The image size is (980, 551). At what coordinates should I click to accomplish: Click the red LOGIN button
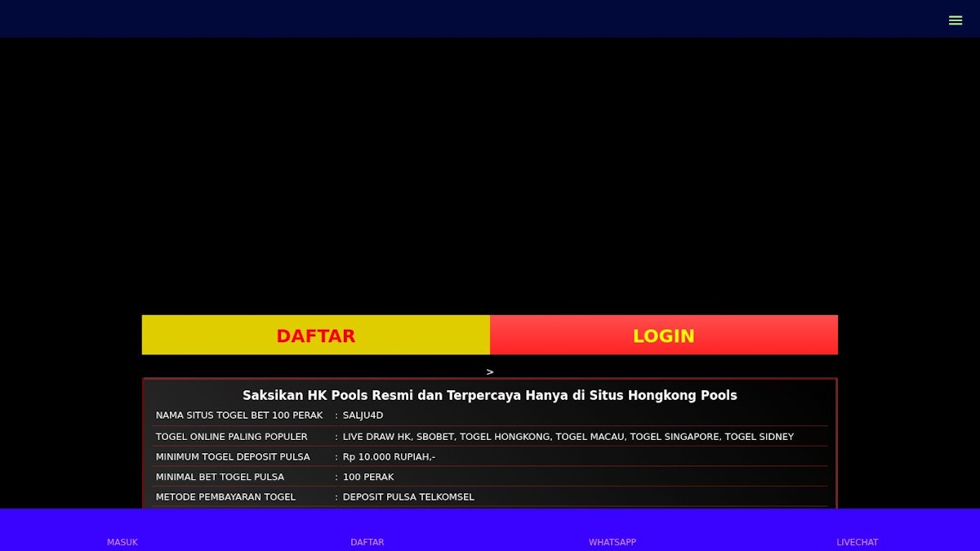(x=663, y=335)
